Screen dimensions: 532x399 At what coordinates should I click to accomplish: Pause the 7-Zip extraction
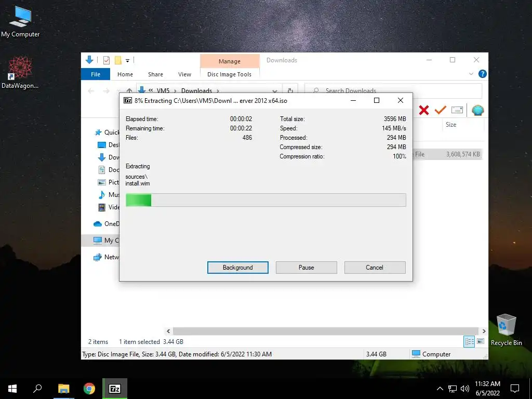(306, 268)
